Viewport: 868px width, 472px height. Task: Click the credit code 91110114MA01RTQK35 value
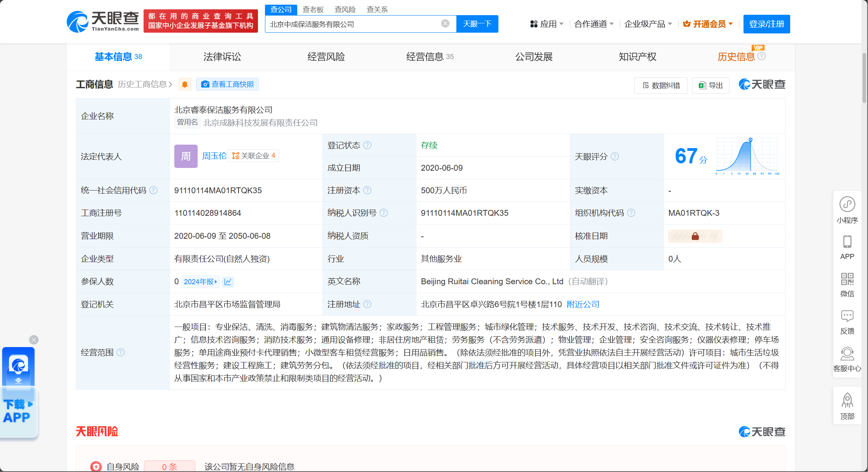click(x=218, y=191)
